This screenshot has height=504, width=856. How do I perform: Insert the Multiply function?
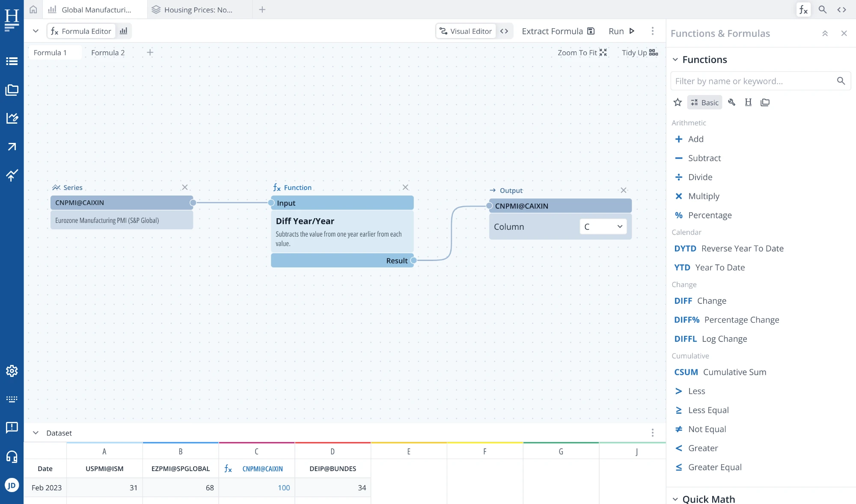[697, 196]
